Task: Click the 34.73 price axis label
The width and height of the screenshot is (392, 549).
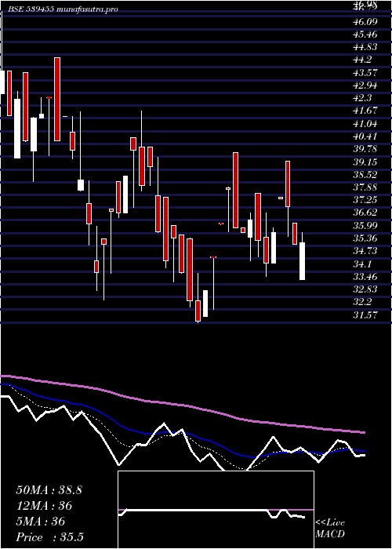Action: [x=365, y=251]
